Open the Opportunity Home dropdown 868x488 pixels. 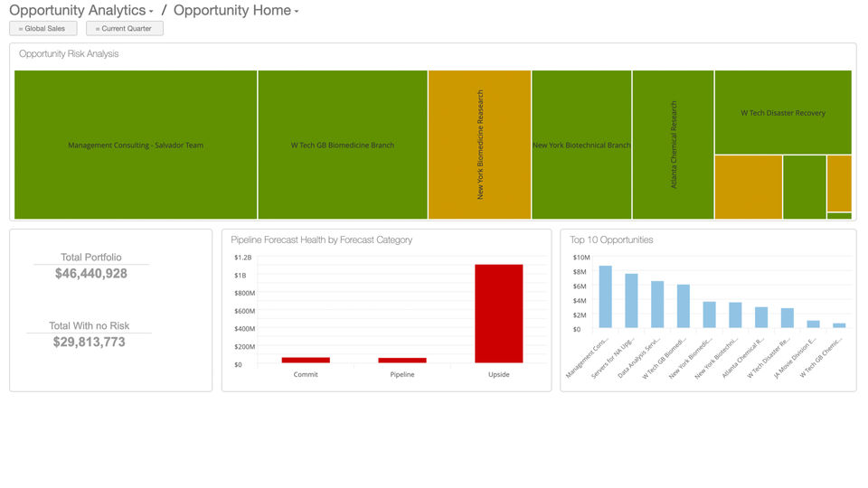[236, 11]
